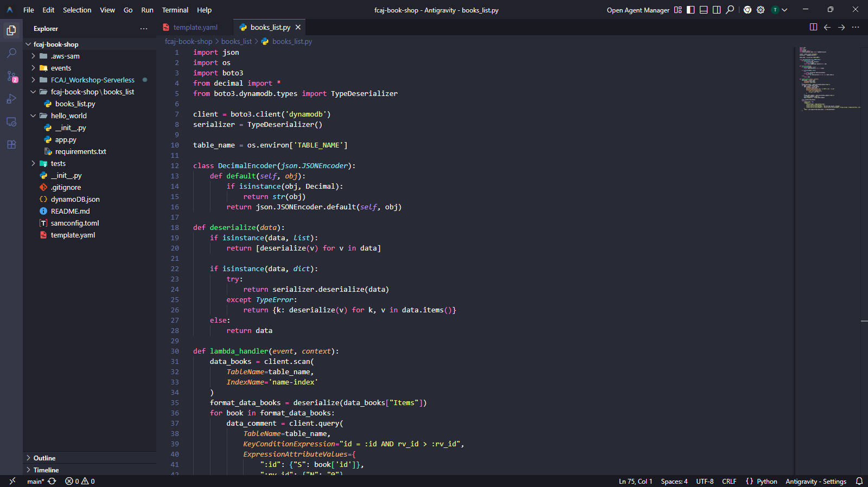Image resolution: width=868 pixels, height=487 pixels.
Task: Open the Selection menu
Action: (x=77, y=10)
